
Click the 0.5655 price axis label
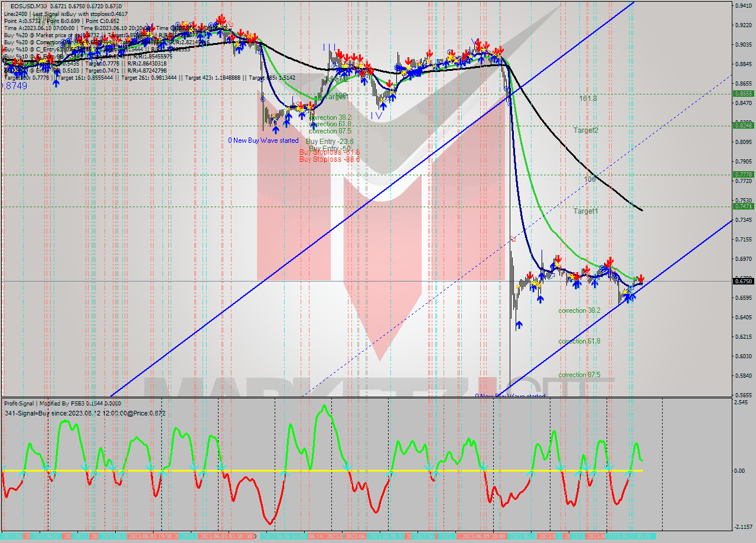point(743,395)
